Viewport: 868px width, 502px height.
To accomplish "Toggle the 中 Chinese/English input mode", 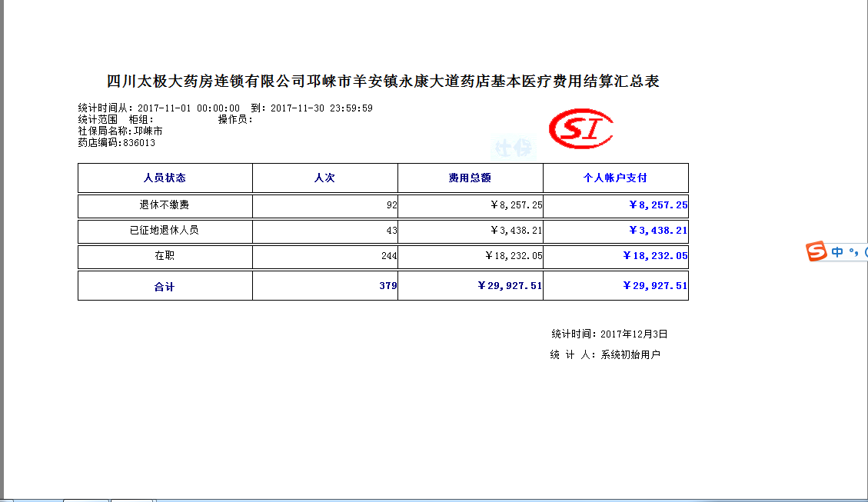I will click(x=837, y=252).
